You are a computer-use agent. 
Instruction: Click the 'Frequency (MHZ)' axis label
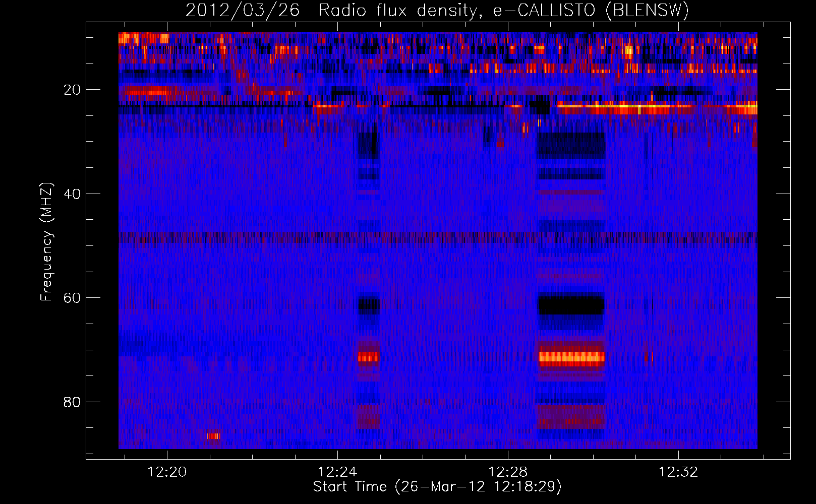46,242
